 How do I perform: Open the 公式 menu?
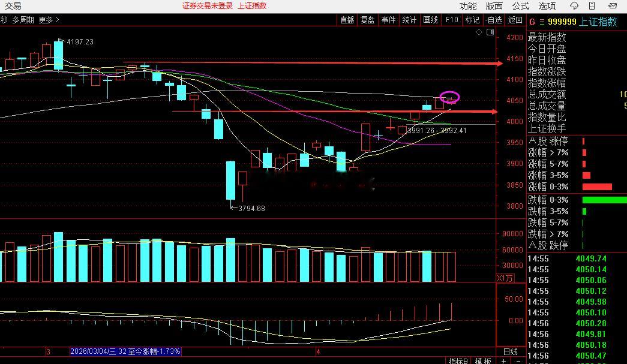pyautogui.click(x=521, y=6)
